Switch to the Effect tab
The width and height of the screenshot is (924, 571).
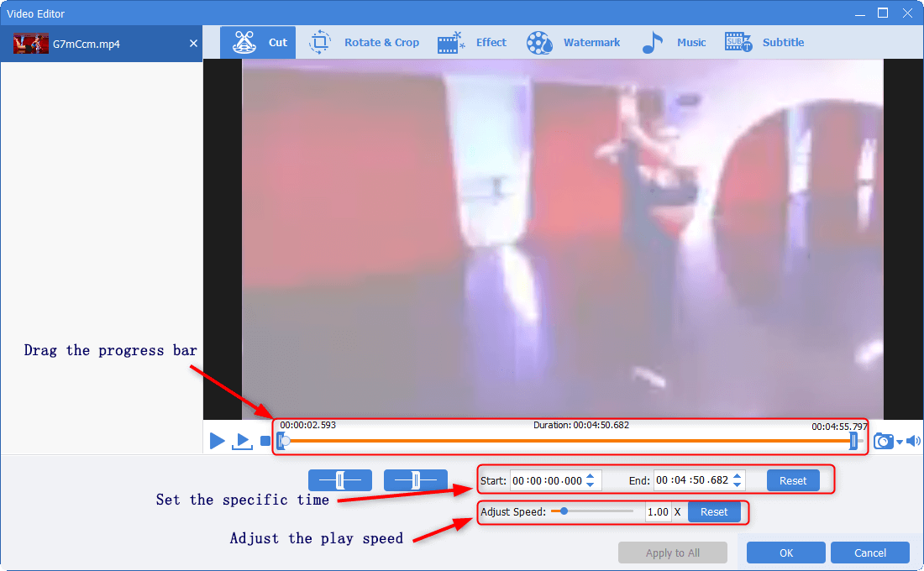[x=472, y=43]
